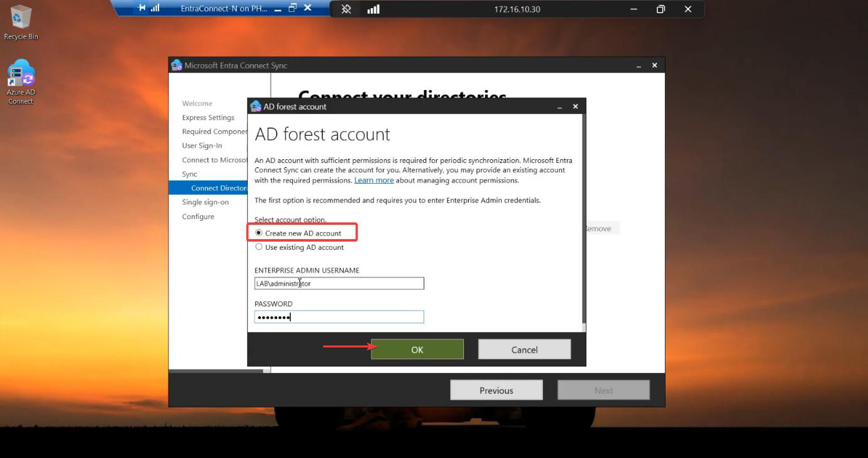Click the Enterprise Admin Username field
The image size is (868, 458).
point(339,284)
